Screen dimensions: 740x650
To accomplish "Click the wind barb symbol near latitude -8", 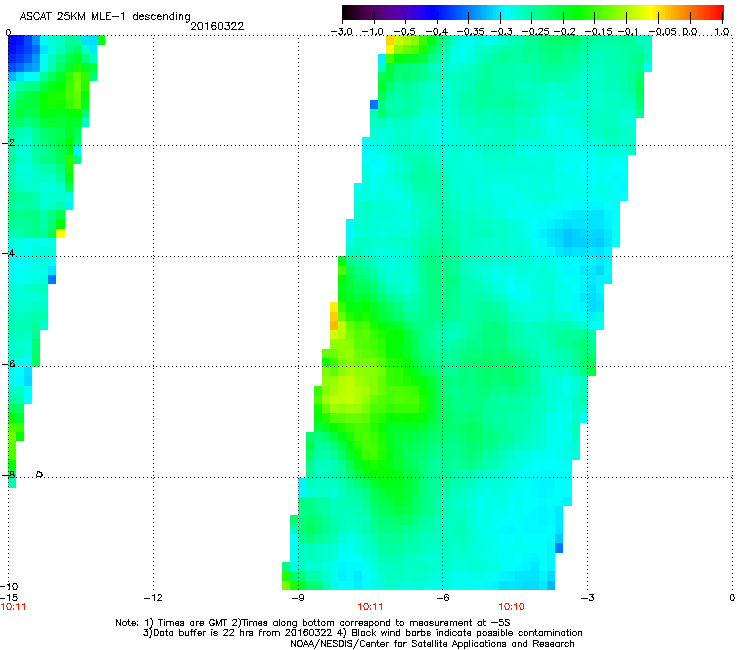I will (40, 474).
